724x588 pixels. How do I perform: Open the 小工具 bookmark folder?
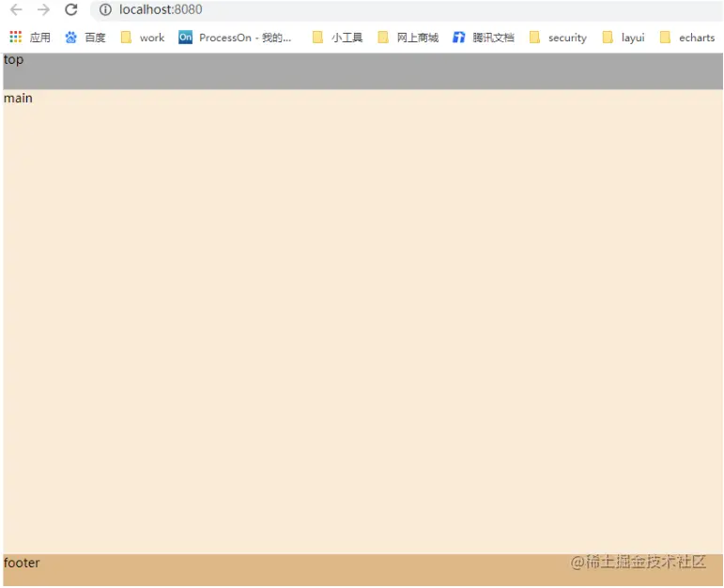337,38
